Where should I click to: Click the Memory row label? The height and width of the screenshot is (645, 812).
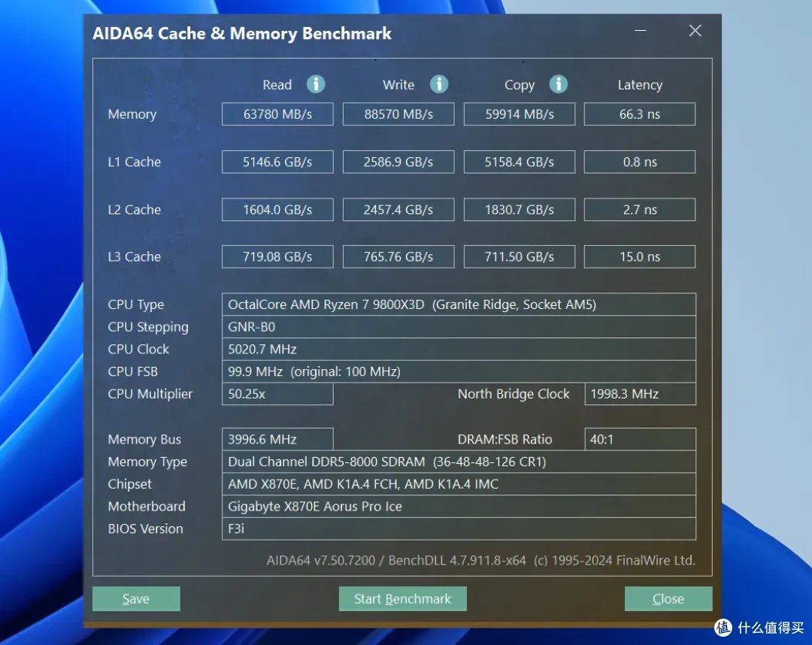coord(132,114)
